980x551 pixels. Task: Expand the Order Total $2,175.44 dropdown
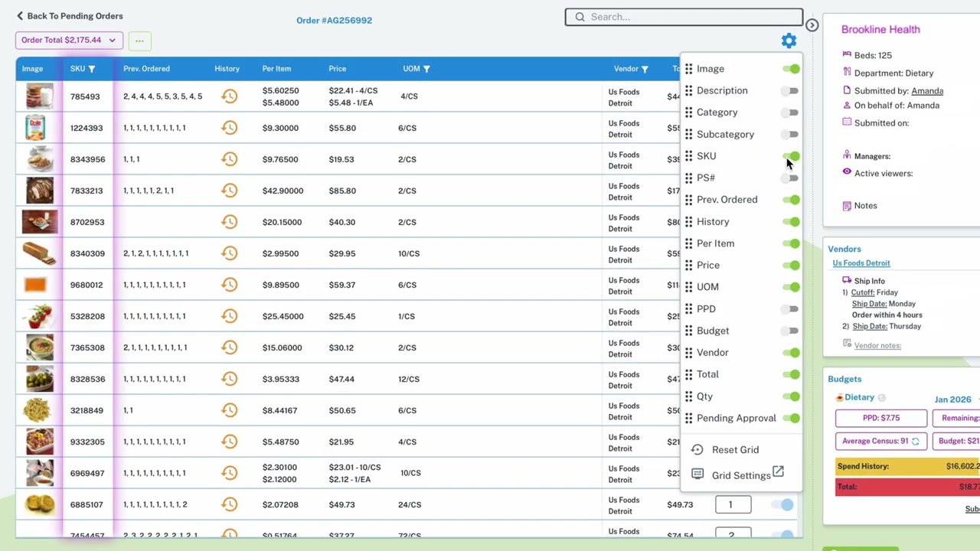pos(69,41)
